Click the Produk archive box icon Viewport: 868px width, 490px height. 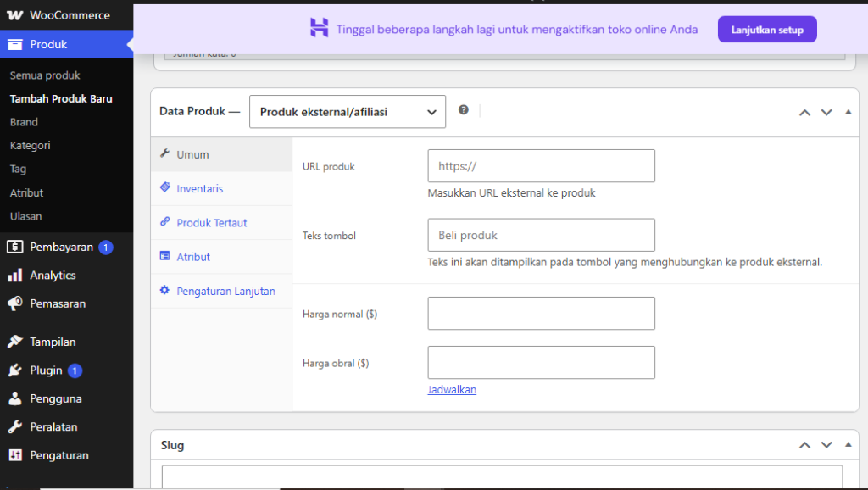[15, 44]
